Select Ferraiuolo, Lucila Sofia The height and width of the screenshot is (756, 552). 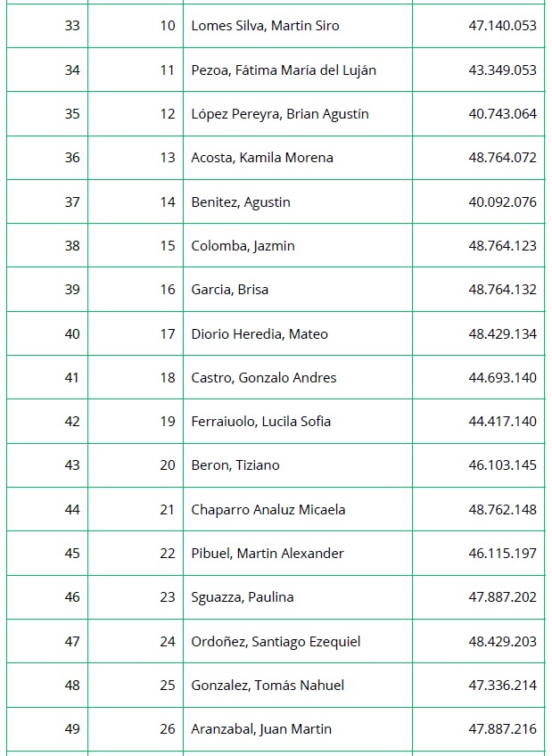(260, 422)
